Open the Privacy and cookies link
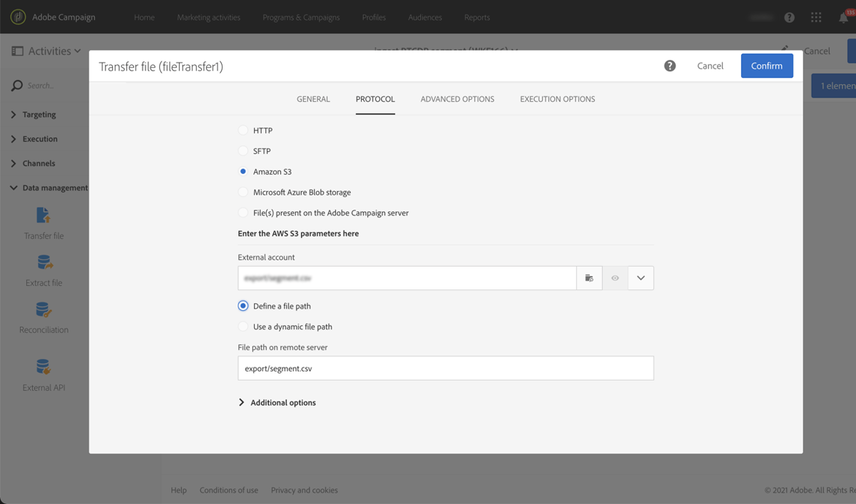 point(305,490)
